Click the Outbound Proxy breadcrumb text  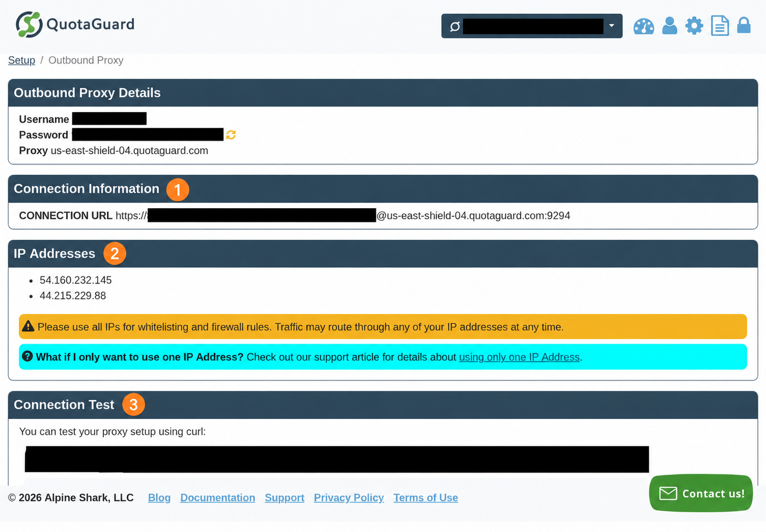pos(86,60)
